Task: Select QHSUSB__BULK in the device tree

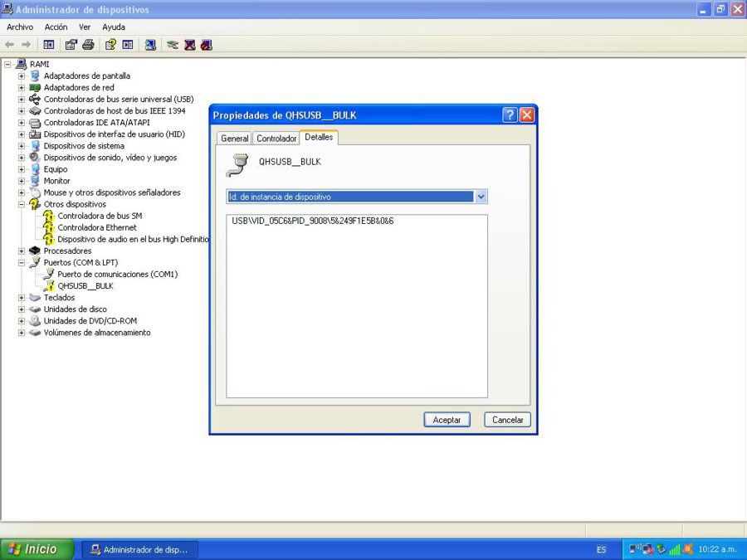Action: [x=85, y=285]
